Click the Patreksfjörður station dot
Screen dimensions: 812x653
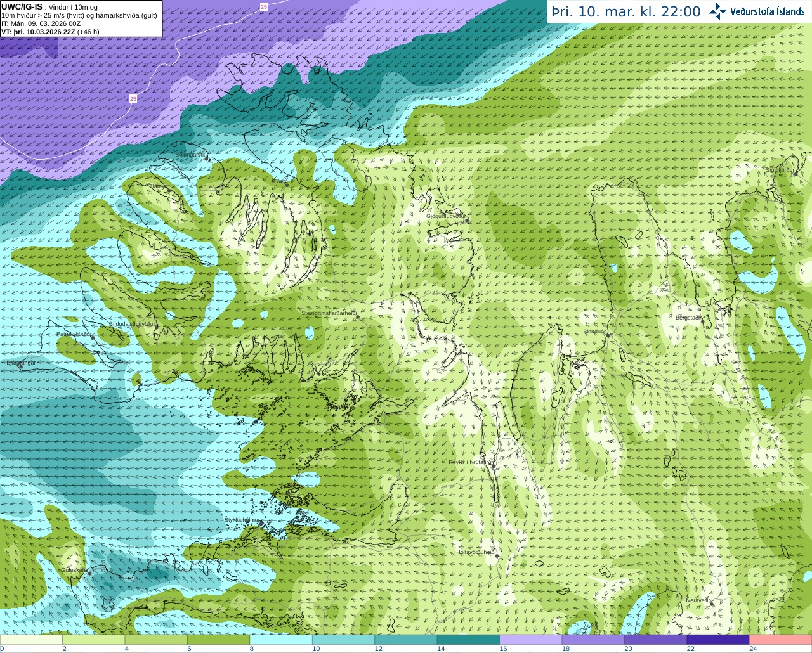coord(93,337)
